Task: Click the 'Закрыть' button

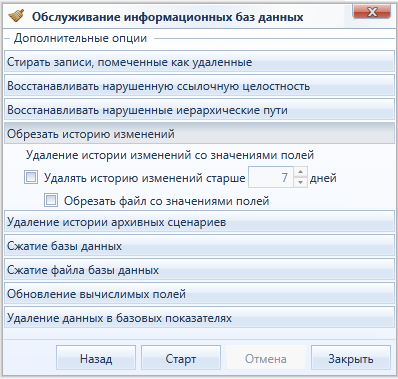Action: (351, 358)
